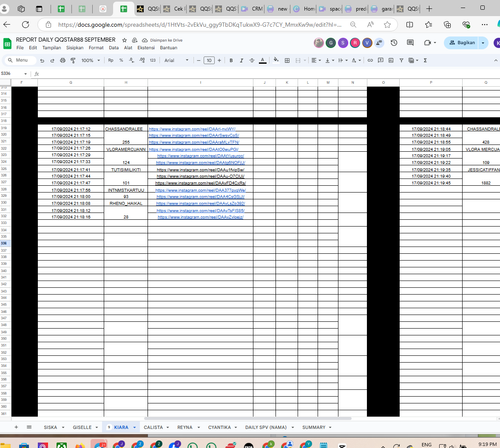Click the font size field

[x=209, y=60]
